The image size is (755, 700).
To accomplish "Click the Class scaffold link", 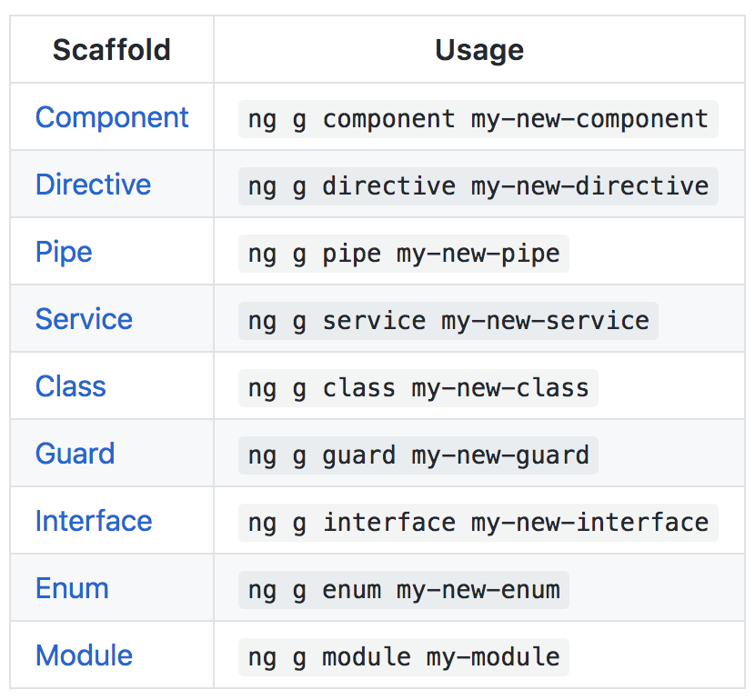I will [x=70, y=386].
